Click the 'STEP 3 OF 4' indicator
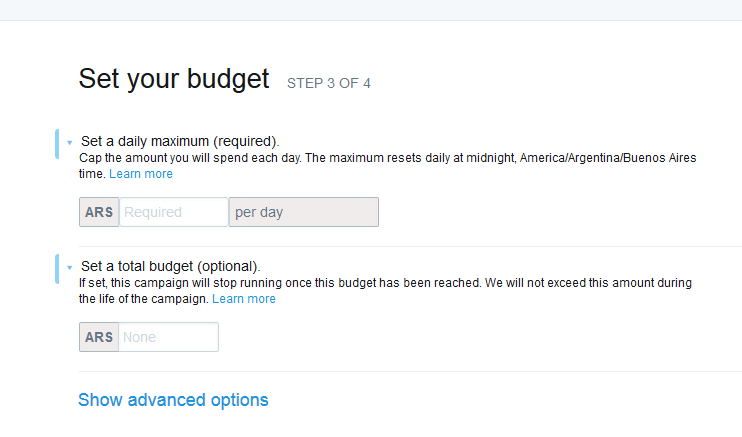Image resolution: width=742 pixels, height=437 pixels. click(x=329, y=83)
